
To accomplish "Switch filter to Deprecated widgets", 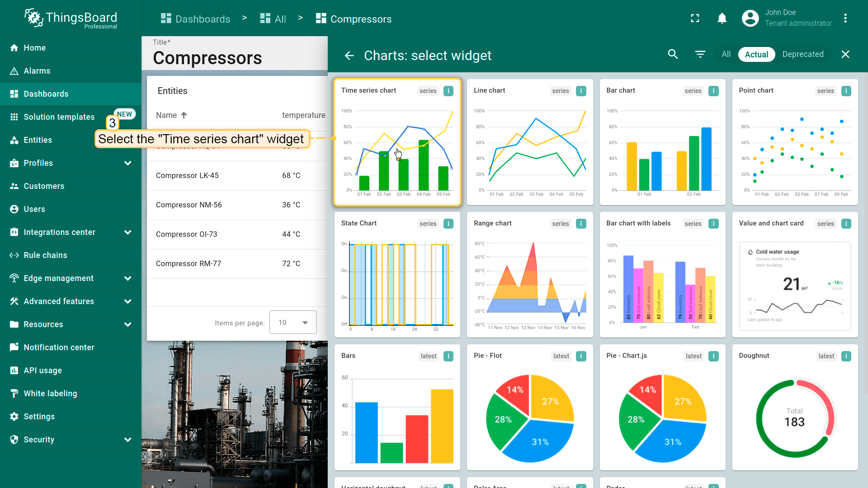I will coord(802,54).
